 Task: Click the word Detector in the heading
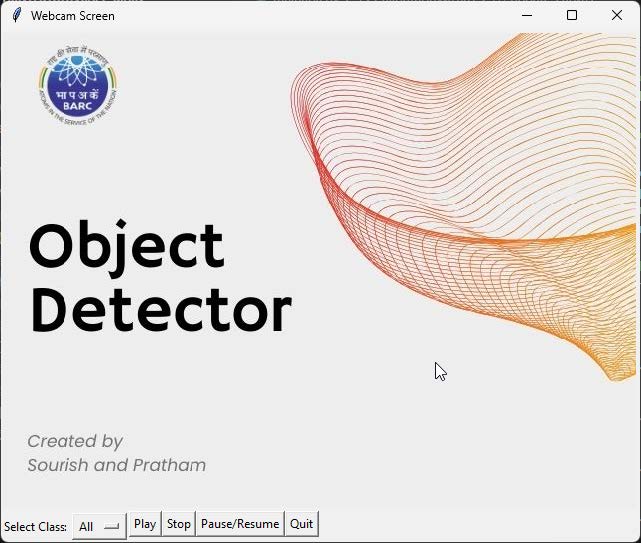[x=161, y=310]
